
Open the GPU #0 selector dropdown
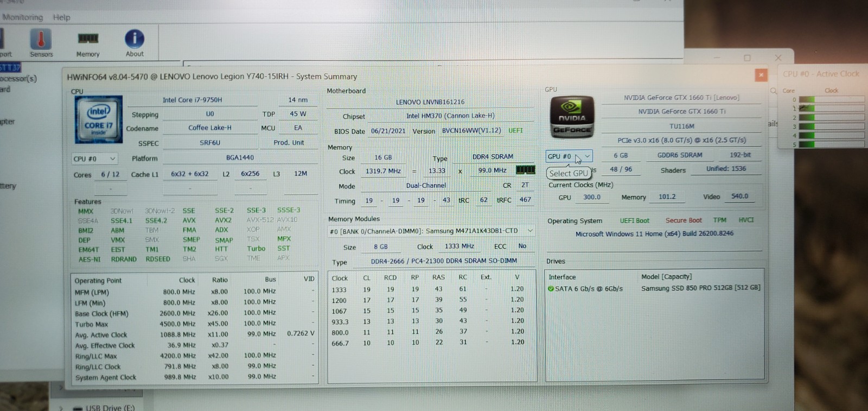(x=569, y=156)
